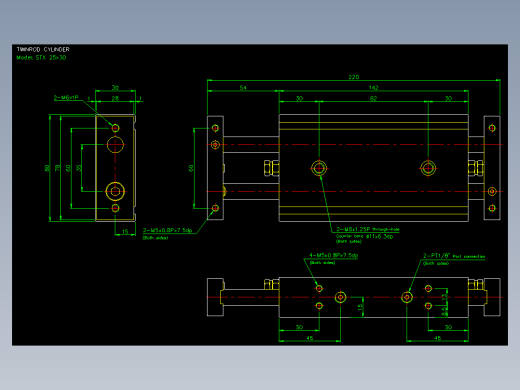The width and height of the screenshot is (520, 390).
Task: Click the 4-M5x0.8Px7.5dp annotation
Action: (333, 255)
